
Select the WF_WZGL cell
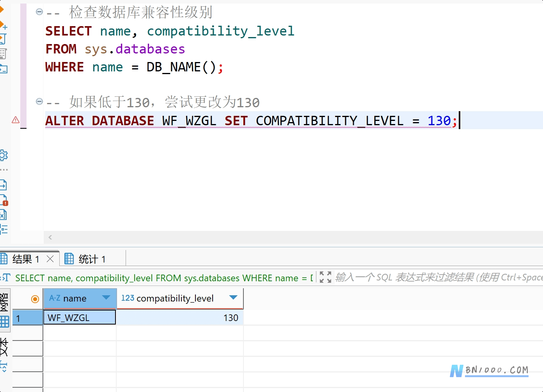click(x=80, y=318)
